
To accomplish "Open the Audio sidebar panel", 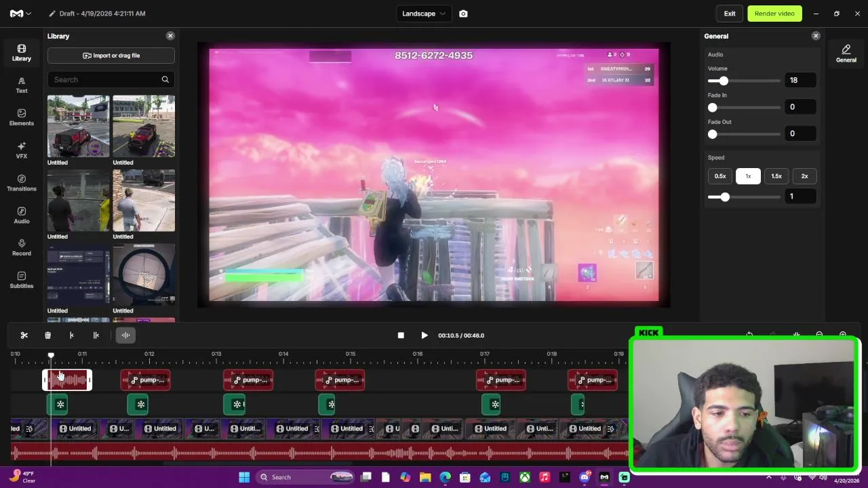I will tap(22, 216).
